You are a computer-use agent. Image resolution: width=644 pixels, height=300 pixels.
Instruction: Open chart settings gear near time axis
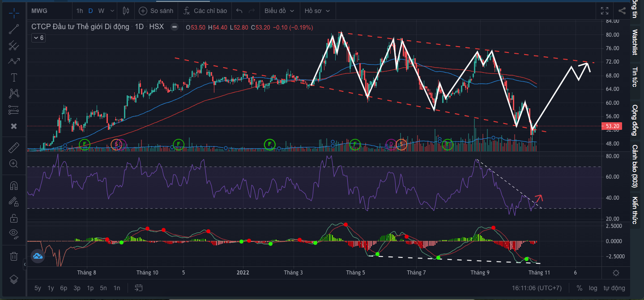616,273
